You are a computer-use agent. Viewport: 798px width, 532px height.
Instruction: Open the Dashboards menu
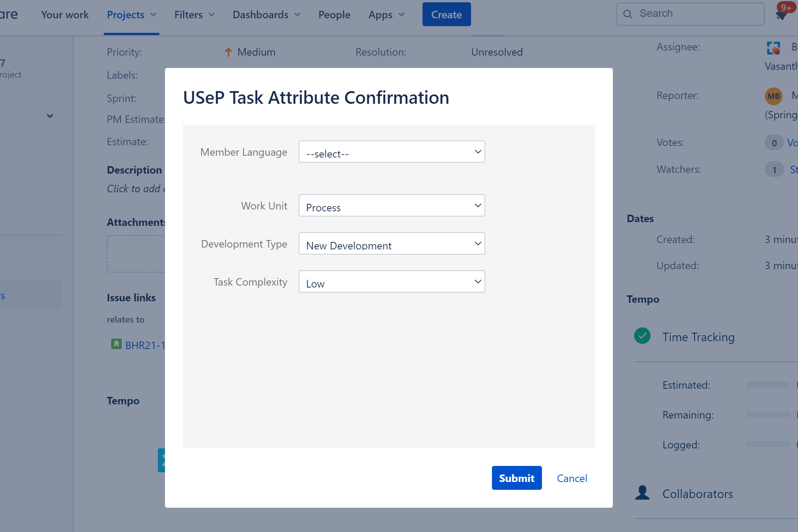click(x=266, y=15)
